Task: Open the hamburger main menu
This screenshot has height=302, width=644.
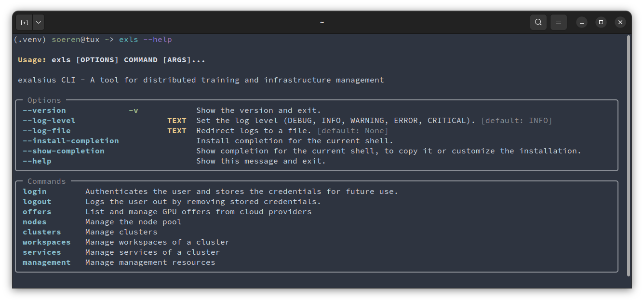Action: click(559, 22)
